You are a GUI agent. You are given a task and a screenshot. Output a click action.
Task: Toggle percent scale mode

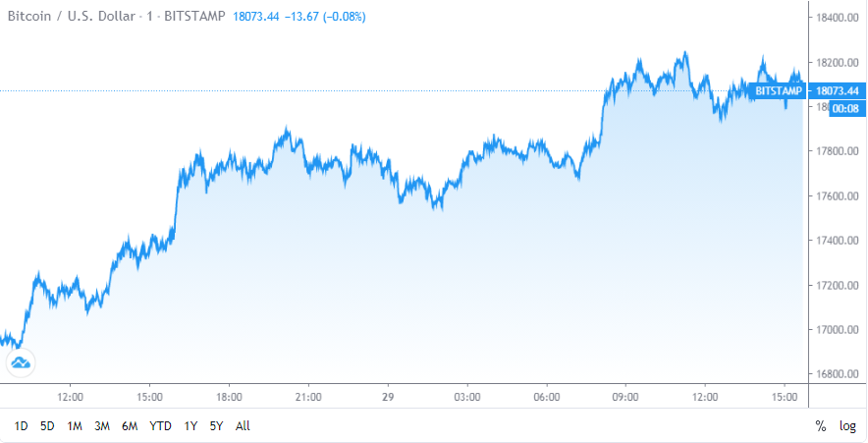pyautogui.click(x=820, y=426)
